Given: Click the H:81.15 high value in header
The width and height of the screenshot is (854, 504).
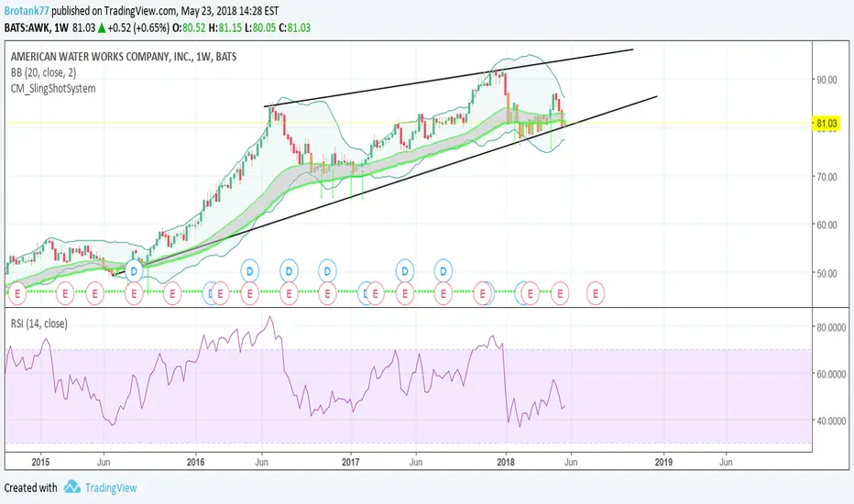Looking at the screenshot, I should (224, 27).
